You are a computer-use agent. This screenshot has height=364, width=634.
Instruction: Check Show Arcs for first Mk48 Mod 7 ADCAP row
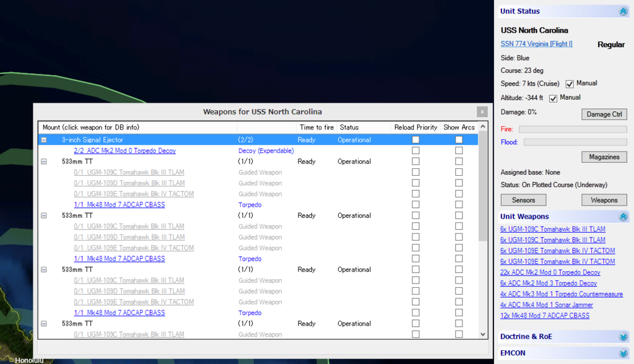click(459, 204)
